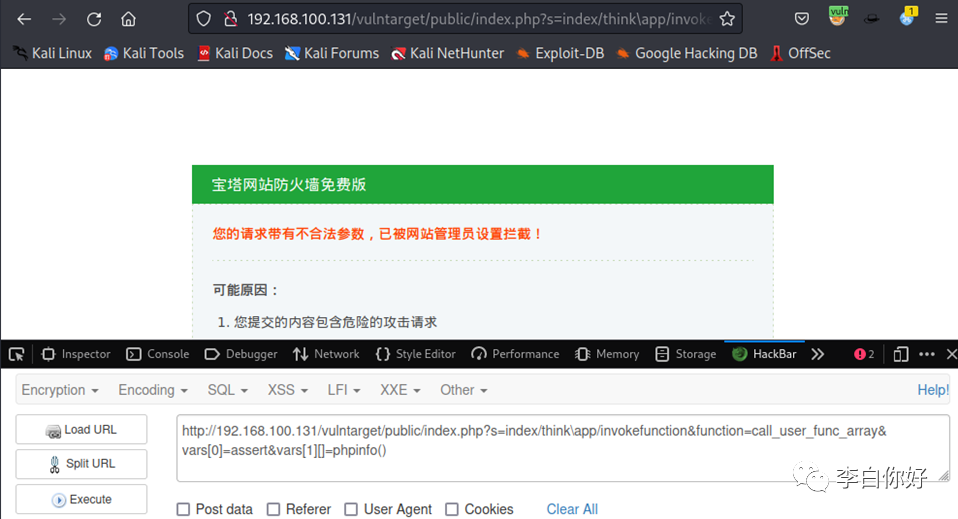Screen dimensions: 958x519
Task: Open the Kali NetHunter bookmark
Action: [448, 53]
